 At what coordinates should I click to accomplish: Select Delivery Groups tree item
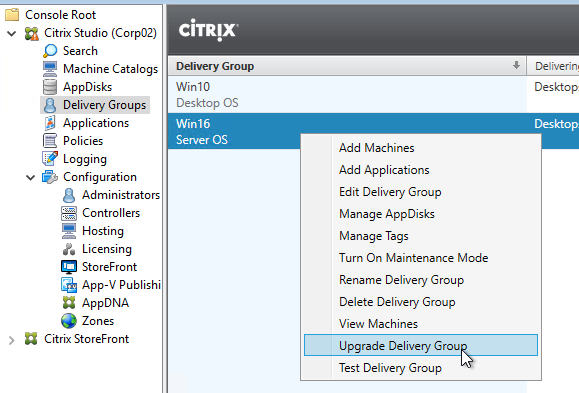[x=105, y=105]
